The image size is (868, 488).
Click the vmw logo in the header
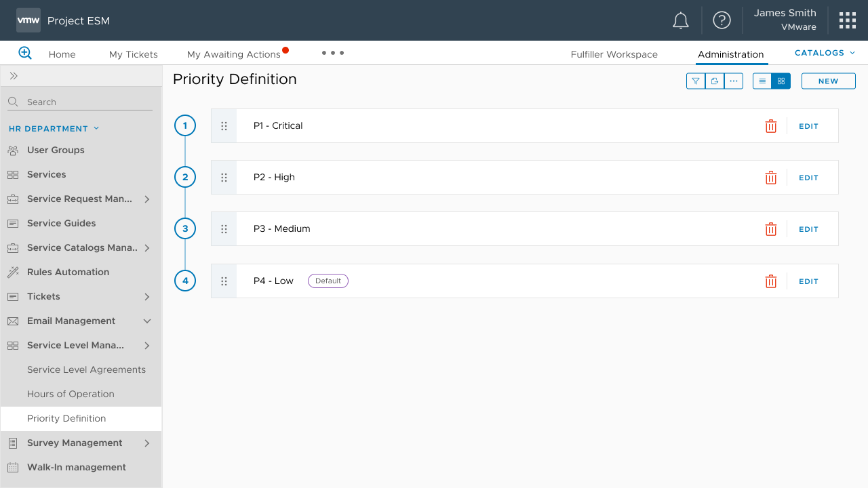28,20
